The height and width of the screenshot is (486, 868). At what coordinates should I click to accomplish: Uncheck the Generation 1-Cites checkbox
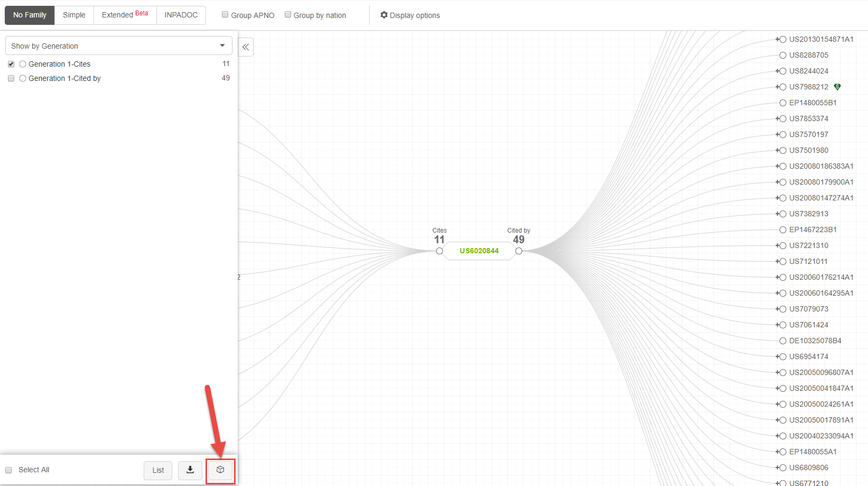click(11, 64)
